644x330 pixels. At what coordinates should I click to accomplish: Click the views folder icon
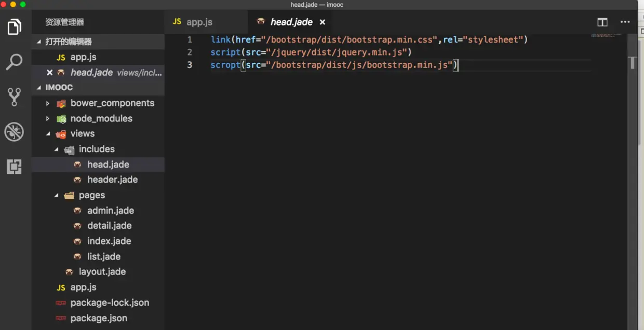(61, 134)
